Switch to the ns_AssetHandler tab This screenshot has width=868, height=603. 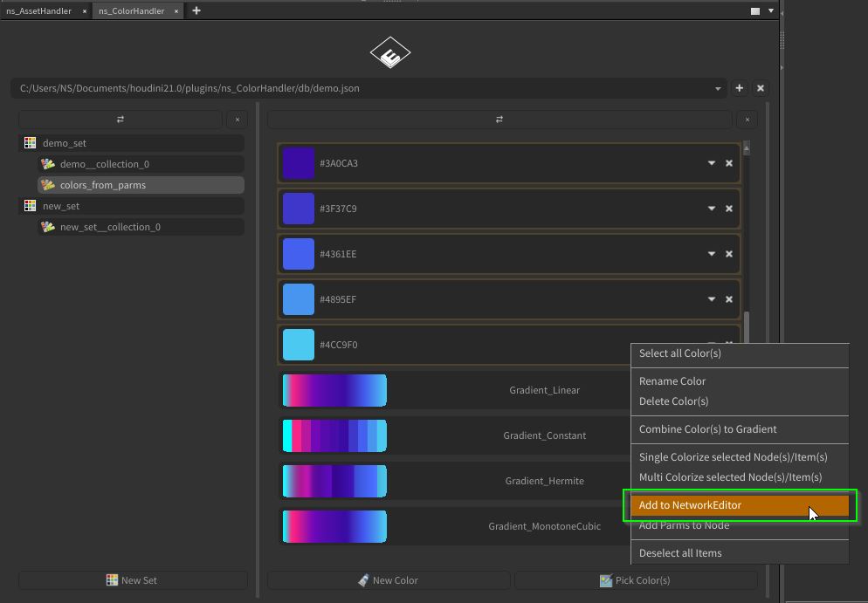(x=38, y=11)
